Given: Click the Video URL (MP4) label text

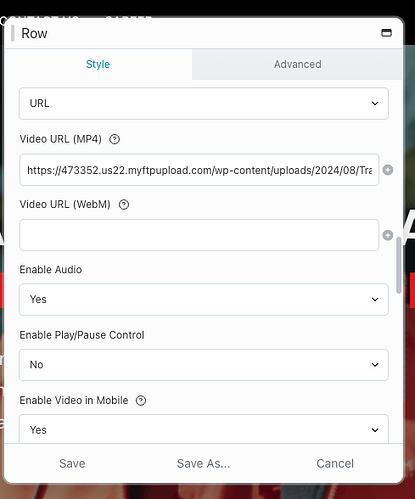Looking at the screenshot, I should 61,139.
